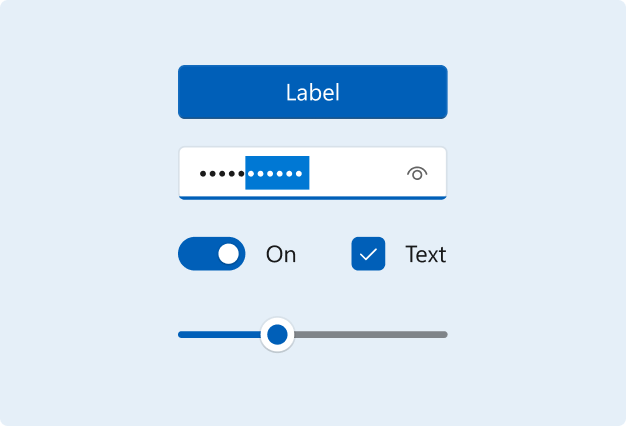Image resolution: width=626 pixels, height=426 pixels.
Task: Turn off the On toggle switch
Action: pos(212,254)
